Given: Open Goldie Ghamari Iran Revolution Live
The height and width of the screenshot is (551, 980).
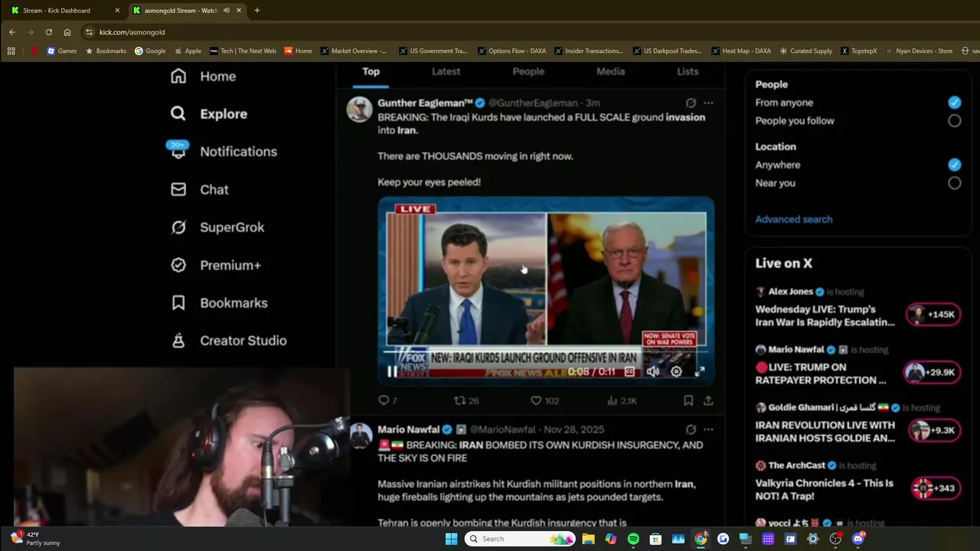Looking at the screenshot, I should 825,432.
